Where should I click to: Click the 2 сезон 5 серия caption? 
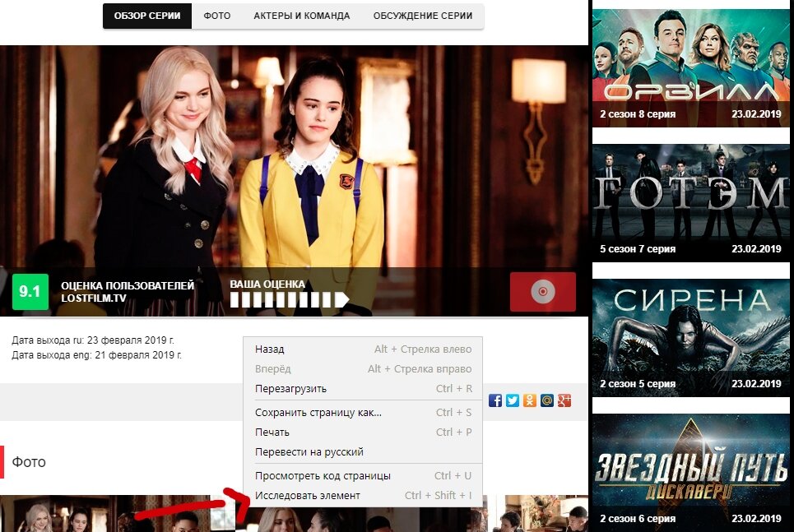(638, 384)
